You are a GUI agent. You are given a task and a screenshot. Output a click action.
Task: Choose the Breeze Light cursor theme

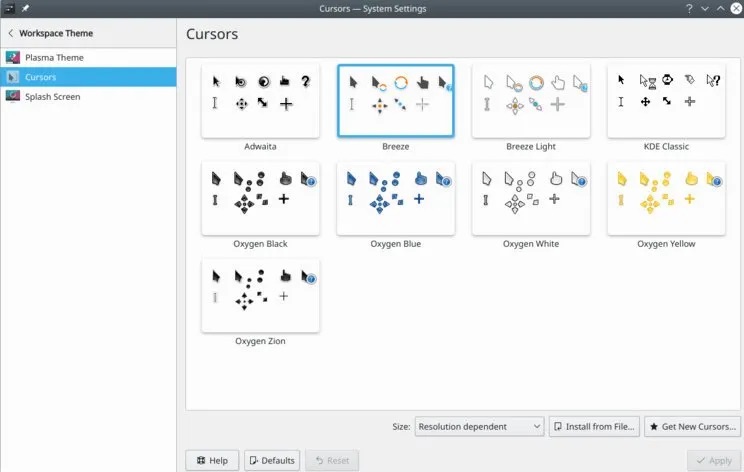530,101
